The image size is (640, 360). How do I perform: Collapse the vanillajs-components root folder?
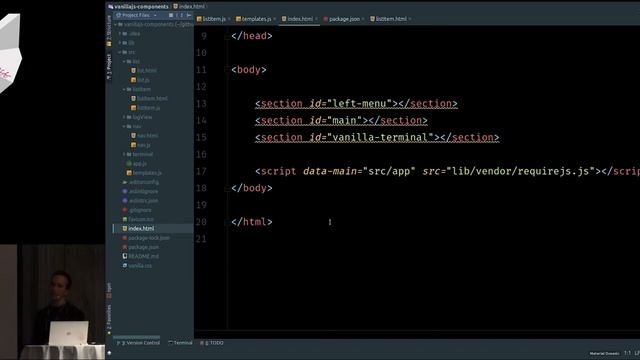point(116,24)
